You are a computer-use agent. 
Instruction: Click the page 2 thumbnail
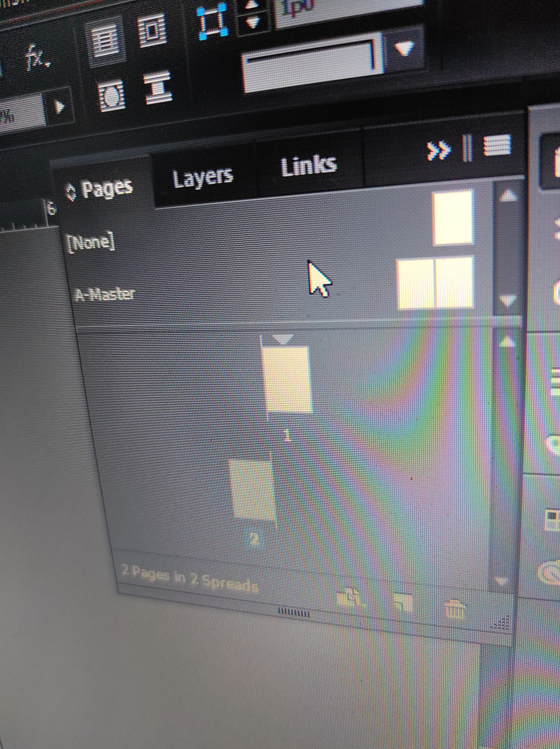[253, 490]
